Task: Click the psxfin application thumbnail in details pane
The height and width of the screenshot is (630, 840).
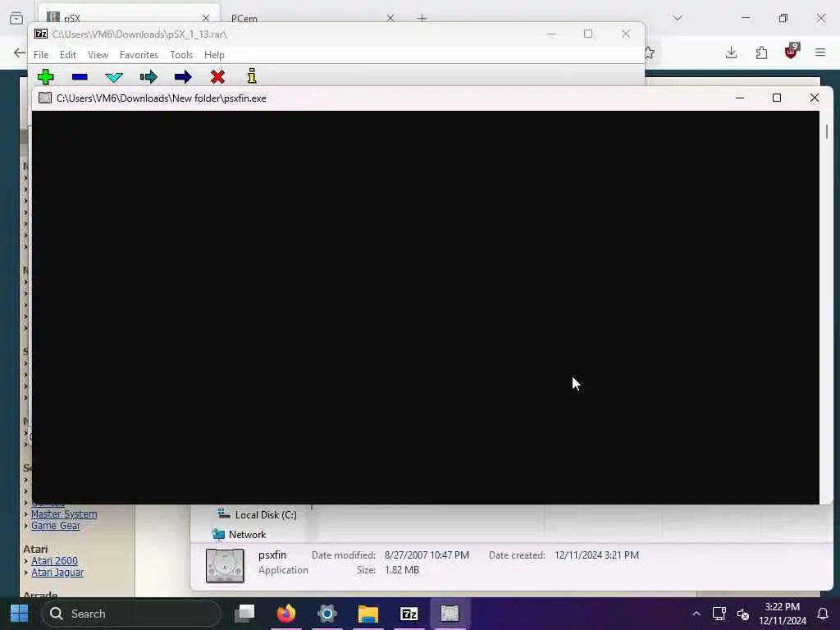Action: click(225, 565)
